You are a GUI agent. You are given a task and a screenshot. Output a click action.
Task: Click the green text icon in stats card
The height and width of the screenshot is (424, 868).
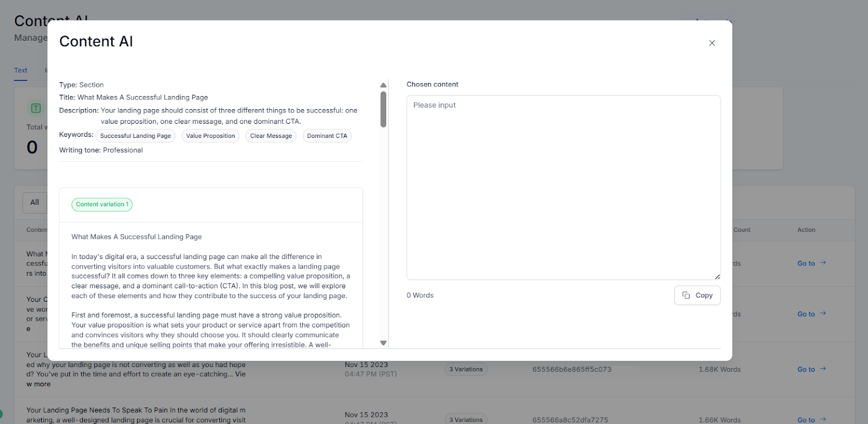click(x=36, y=108)
